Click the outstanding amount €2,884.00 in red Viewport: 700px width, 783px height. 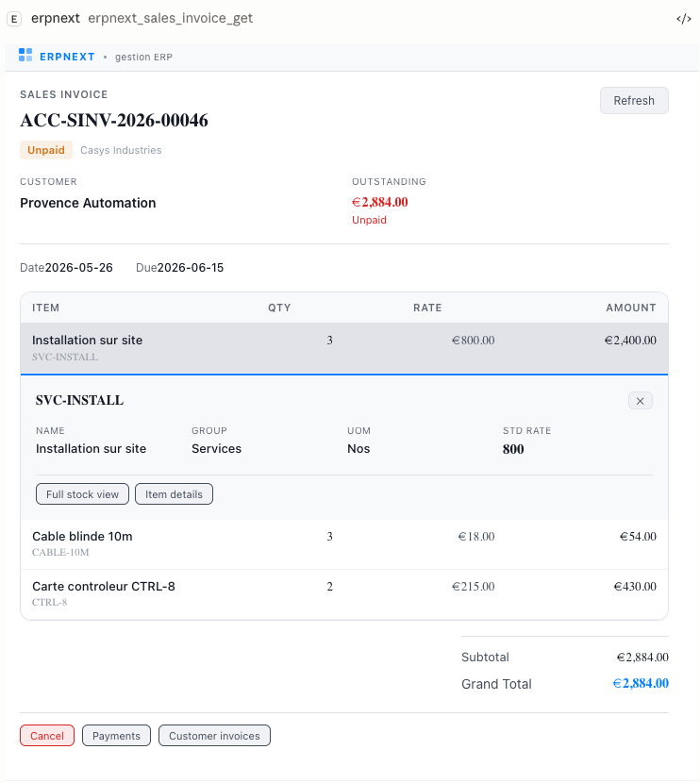(x=380, y=202)
